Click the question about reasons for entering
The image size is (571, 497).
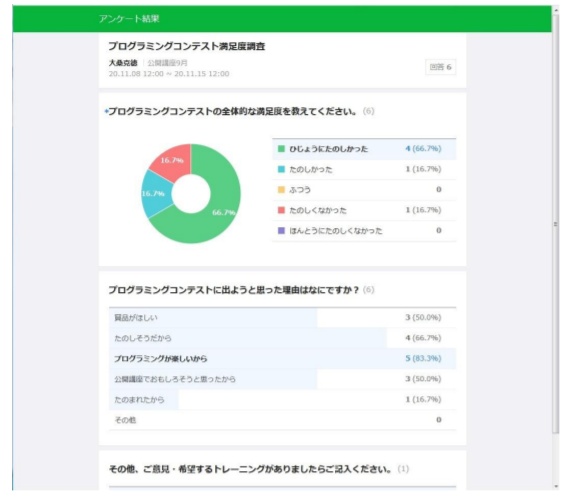[233, 290]
